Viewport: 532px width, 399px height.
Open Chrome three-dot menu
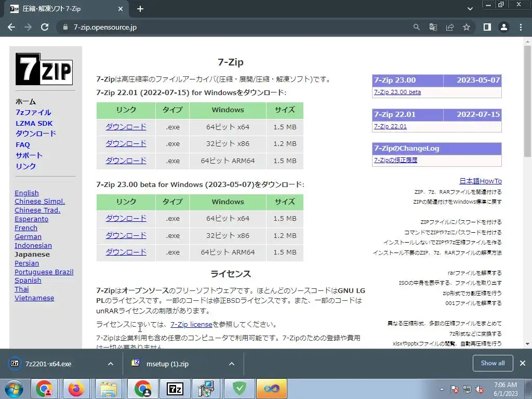click(x=521, y=27)
